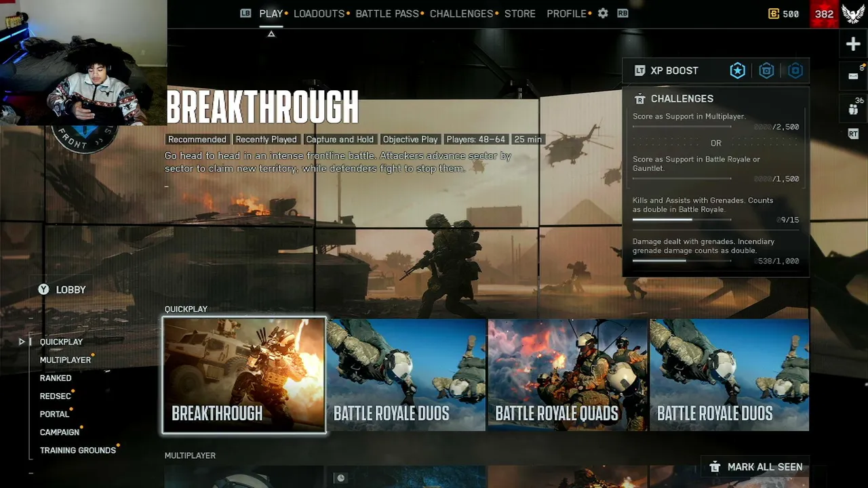The height and width of the screenshot is (488, 868).
Task: Click the Players: 48–64 tag
Action: (x=476, y=140)
